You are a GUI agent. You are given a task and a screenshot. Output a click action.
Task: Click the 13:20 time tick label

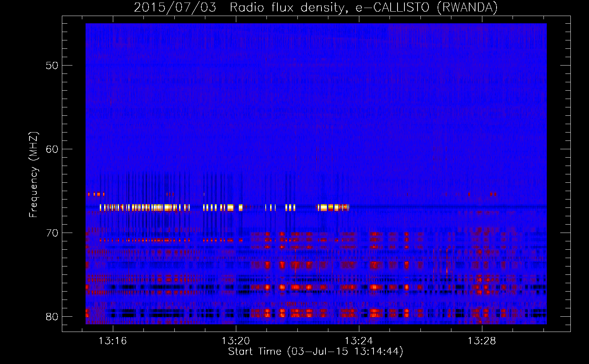tap(236, 341)
